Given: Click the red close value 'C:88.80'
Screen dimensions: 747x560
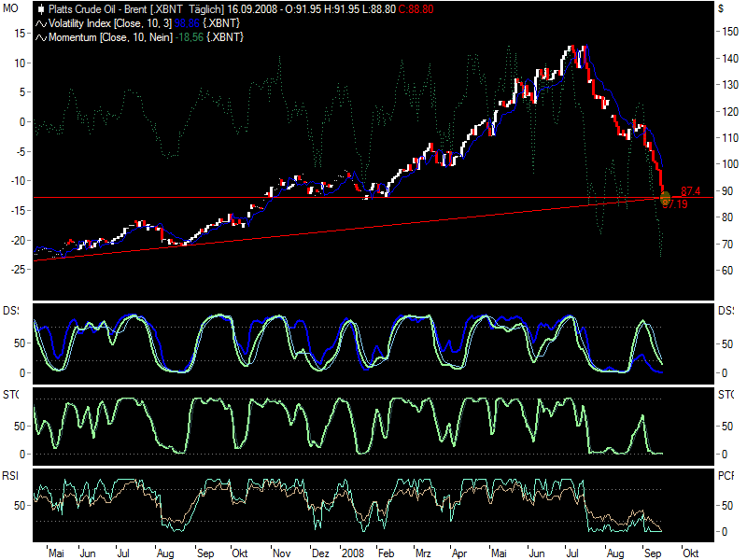Looking at the screenshot, I should click(416, 9).
